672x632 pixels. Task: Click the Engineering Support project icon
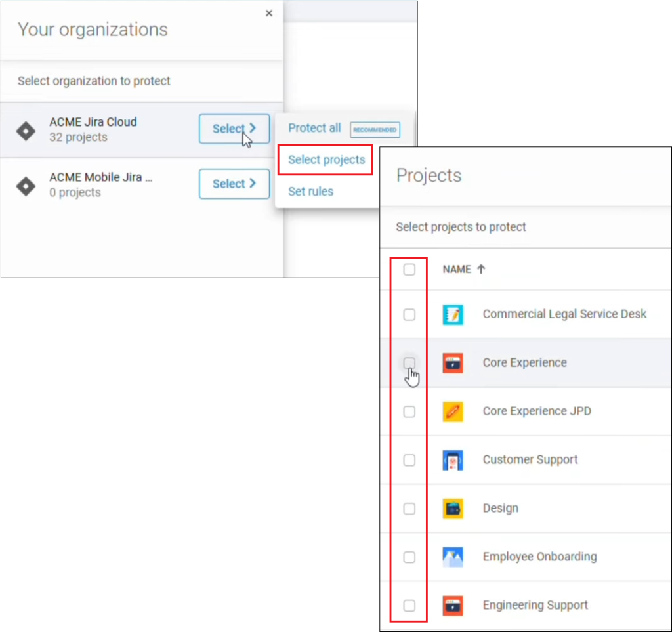tap(453, 605)
